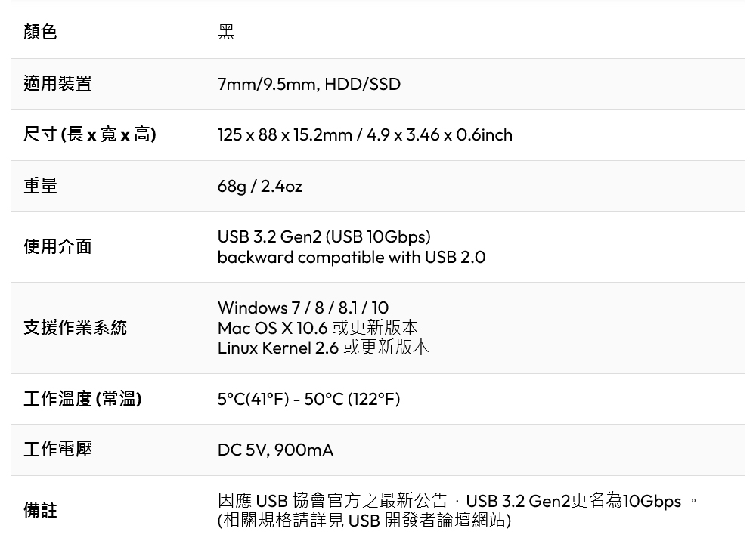
Task: Select 5°C(41°F) - 50°C (122°F) value
Action: [x=309, y=400]
